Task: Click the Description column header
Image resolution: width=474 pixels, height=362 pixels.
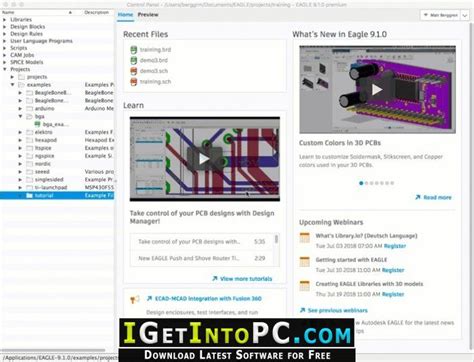Action: point(97,12)
